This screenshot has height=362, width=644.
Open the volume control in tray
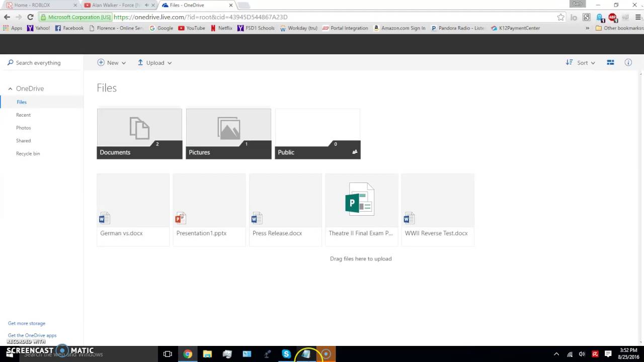pyautogui.click(x=582, y=354)
